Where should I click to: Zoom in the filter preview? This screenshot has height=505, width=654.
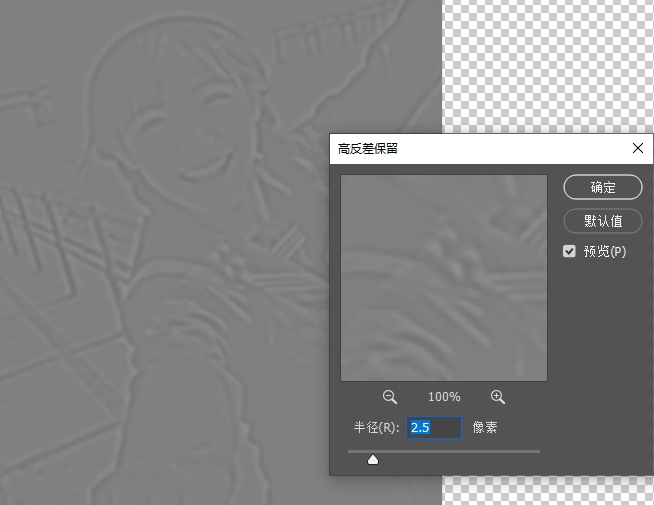(x=498, y=397)
